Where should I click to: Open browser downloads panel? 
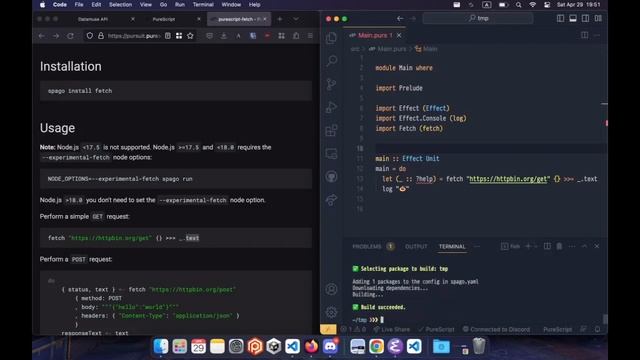[x=224, y=36]
